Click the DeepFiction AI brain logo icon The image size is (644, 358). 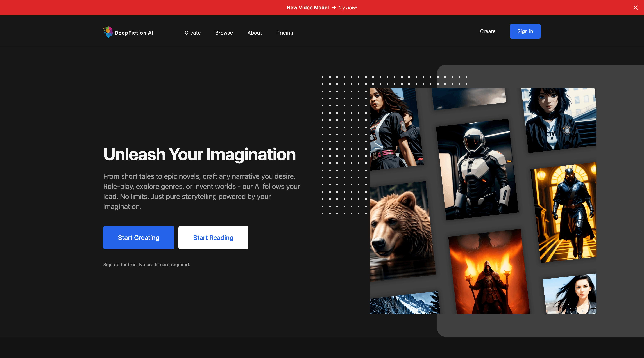[108, 32]
